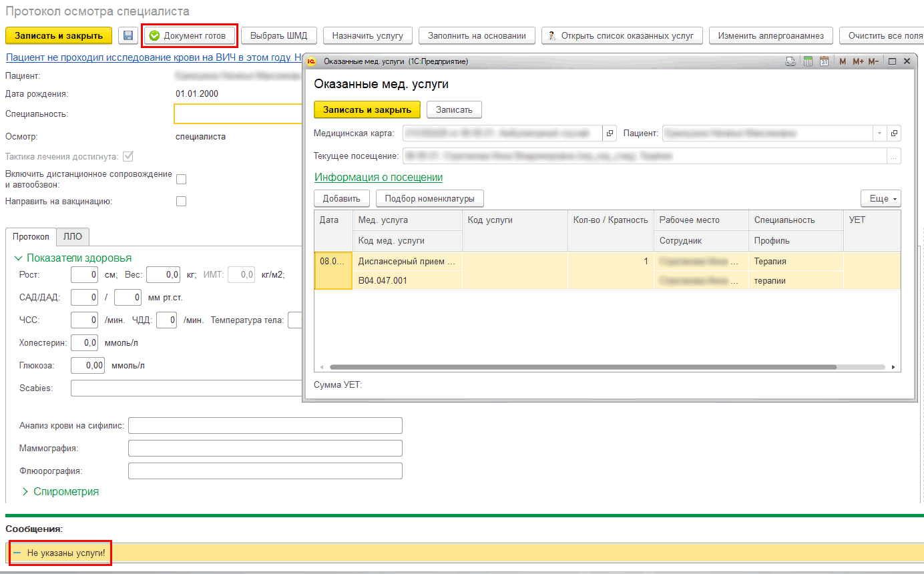Switch to the ЛЛО tab
The image size is (924, 574).
tap(73, 236)
